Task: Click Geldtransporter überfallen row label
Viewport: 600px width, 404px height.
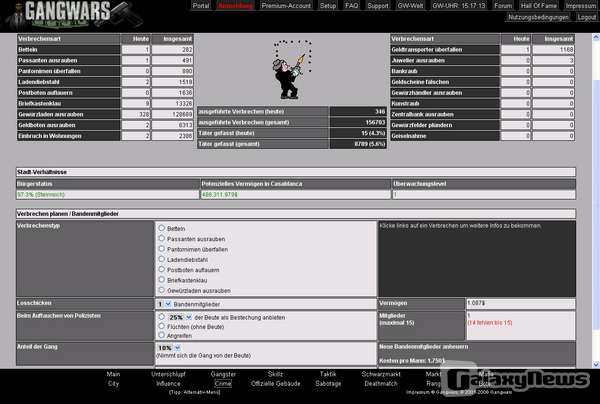Action: [x=445, y=50]
